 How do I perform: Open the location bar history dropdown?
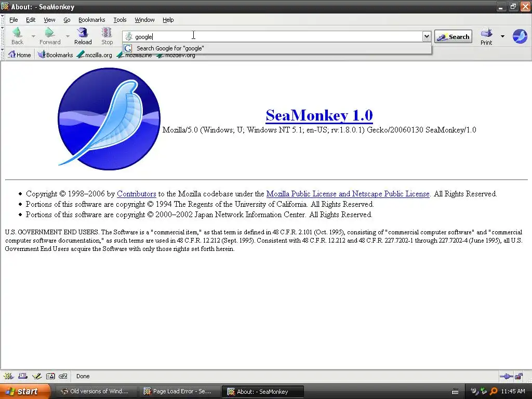pyautogui.click(x=427, y=36)
